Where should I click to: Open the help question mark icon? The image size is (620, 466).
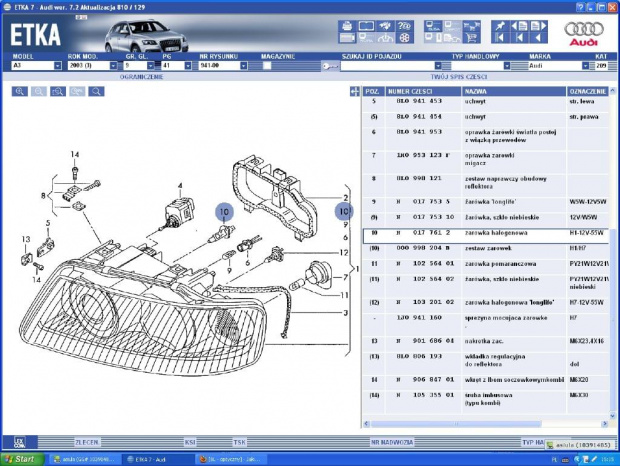[404, 26]
